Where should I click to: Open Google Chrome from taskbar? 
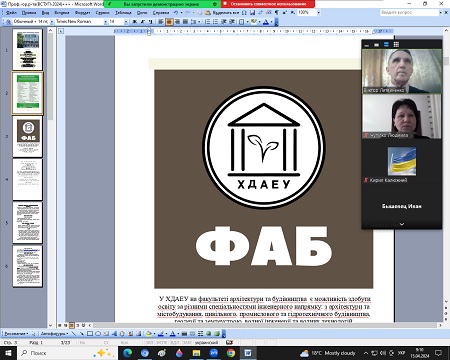(x=231, y=353)
